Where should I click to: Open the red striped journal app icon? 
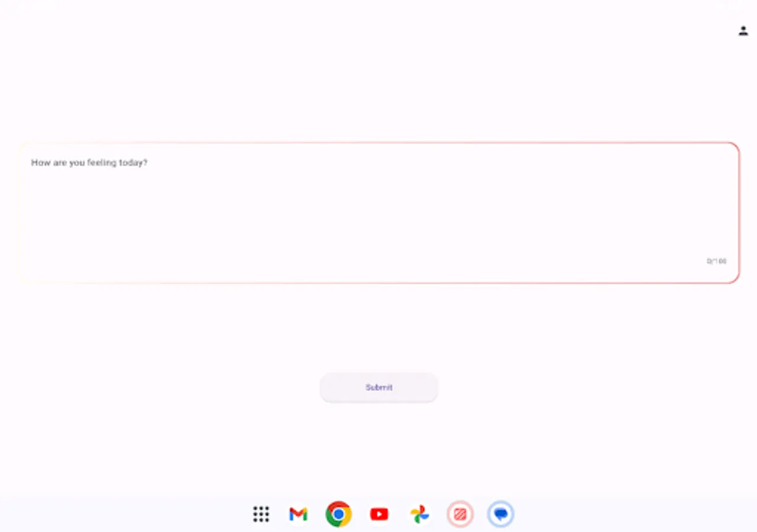pyautogui.click(x=460, y=514)
